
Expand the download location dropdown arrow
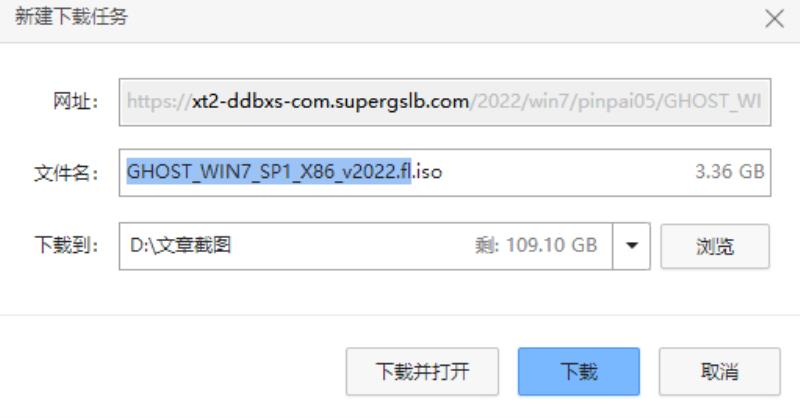pos(632,246)
